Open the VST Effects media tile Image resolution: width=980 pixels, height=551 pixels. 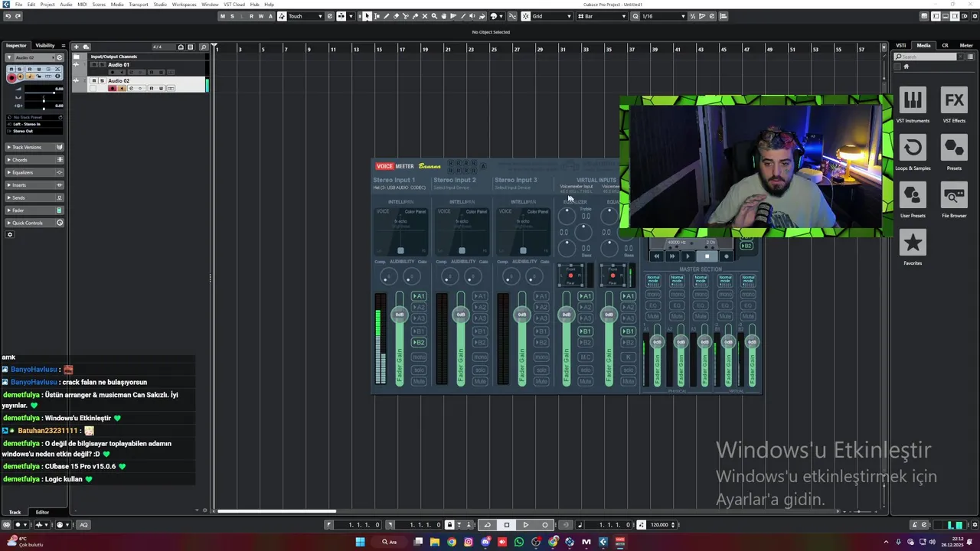tap(954, 106)
